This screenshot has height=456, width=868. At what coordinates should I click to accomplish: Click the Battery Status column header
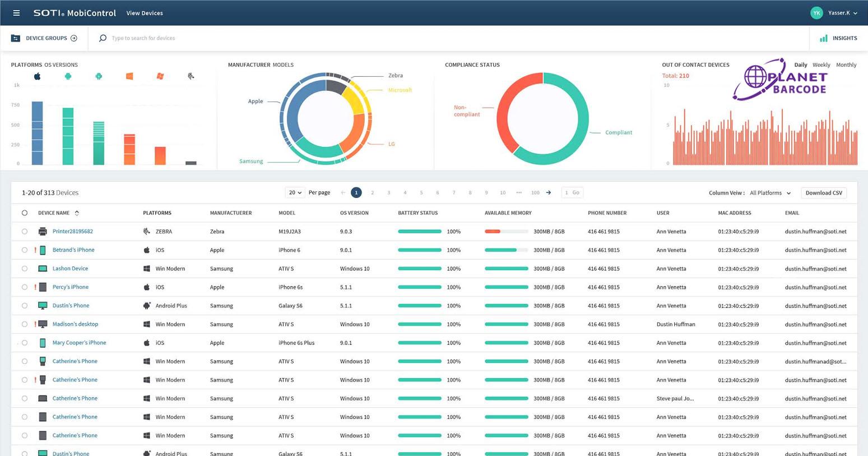coord(418,213)
